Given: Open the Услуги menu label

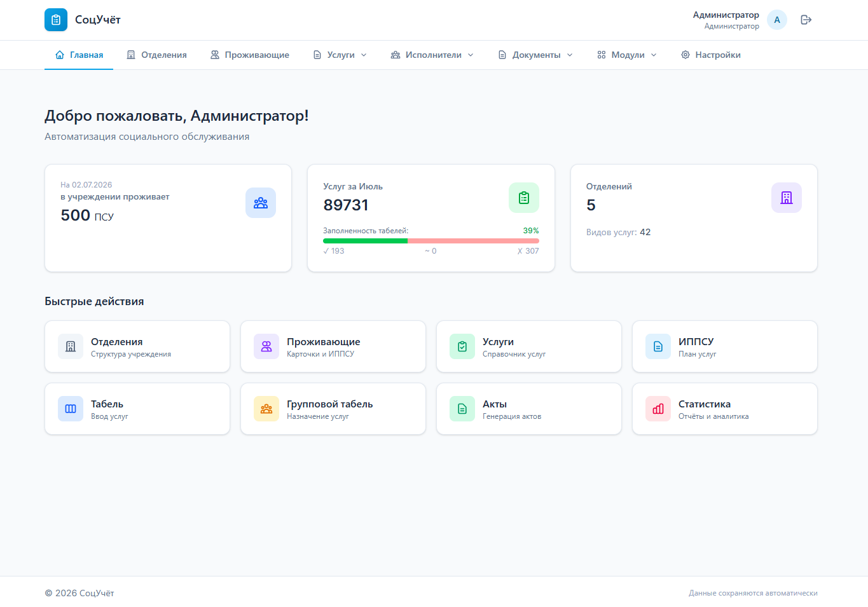Looking at the screenshot, I should [341, 55].
